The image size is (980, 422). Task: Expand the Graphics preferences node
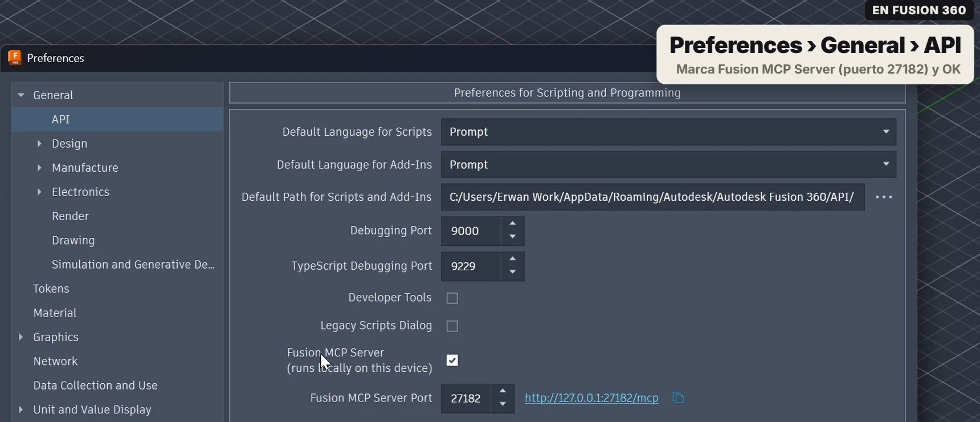(x=21, y=337)
